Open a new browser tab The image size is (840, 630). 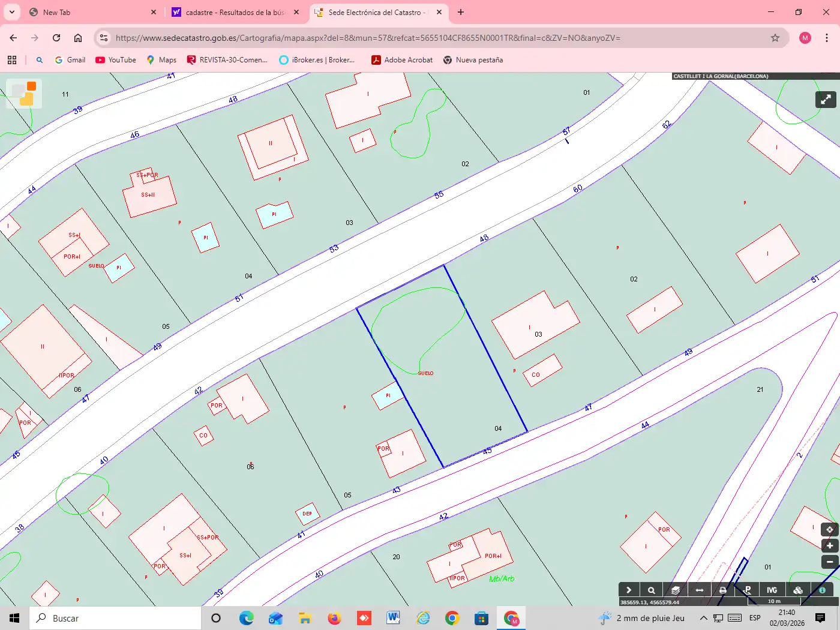click(461, 12)
